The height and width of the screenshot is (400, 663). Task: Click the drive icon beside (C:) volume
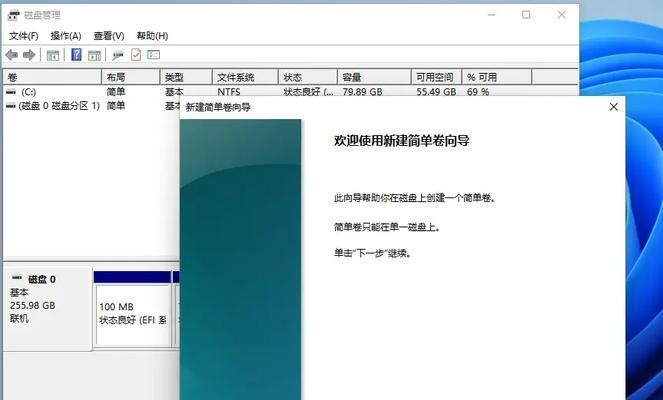[x=11, y=92]
